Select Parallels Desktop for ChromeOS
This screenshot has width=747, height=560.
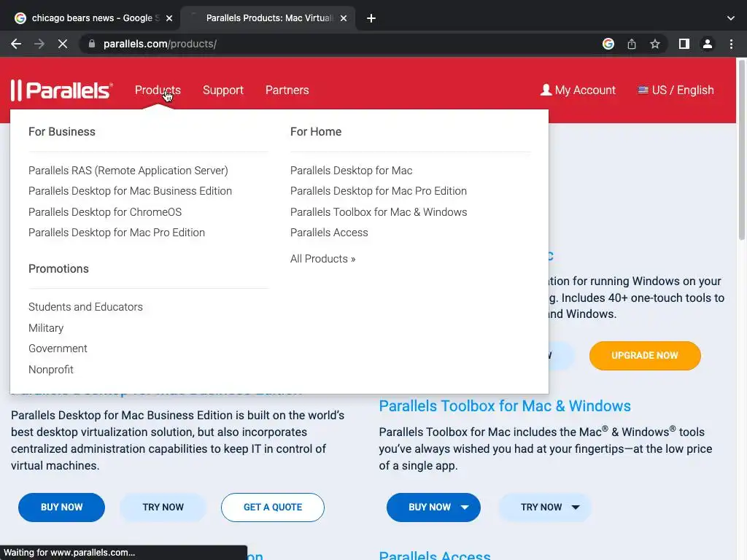(x=105, y=212)
